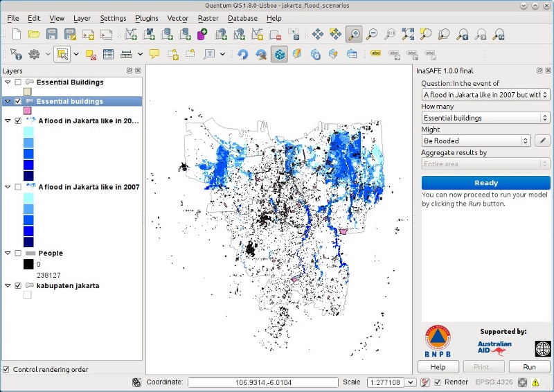The height and width of the screenshot is (392, 554).
Task: Save the project with the floppy disk icon
Action: click(x=52, y=35)
